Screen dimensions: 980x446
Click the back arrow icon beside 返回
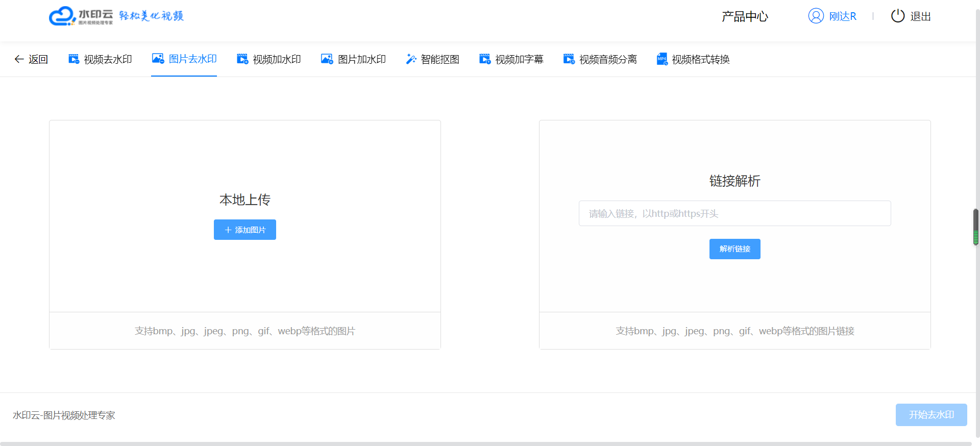click(19, 59)
